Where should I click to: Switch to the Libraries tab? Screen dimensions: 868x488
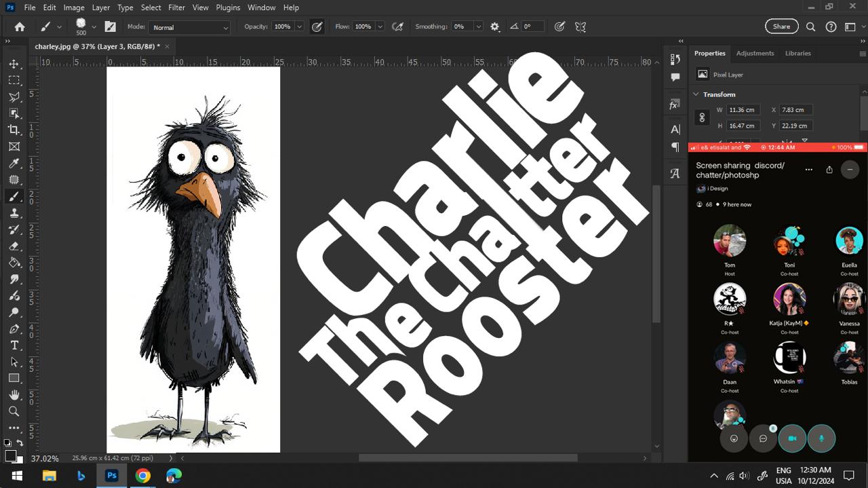click(x=797, y=53)
